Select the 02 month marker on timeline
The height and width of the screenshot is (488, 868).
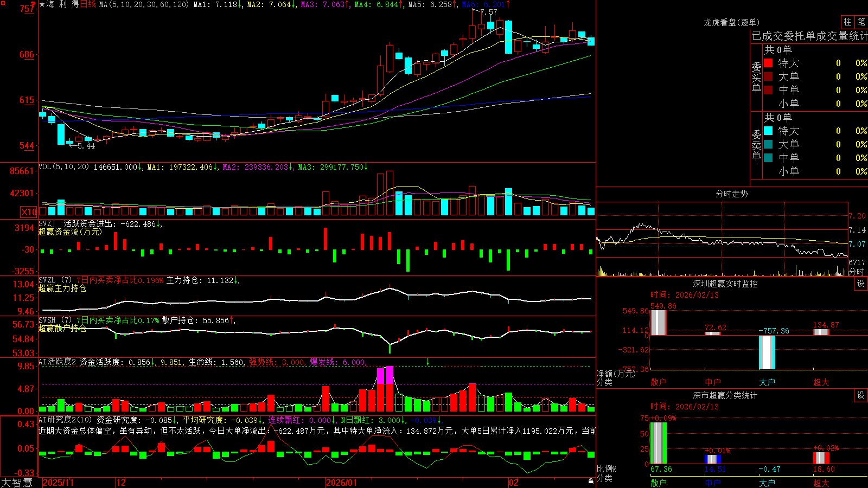[514, 483]
